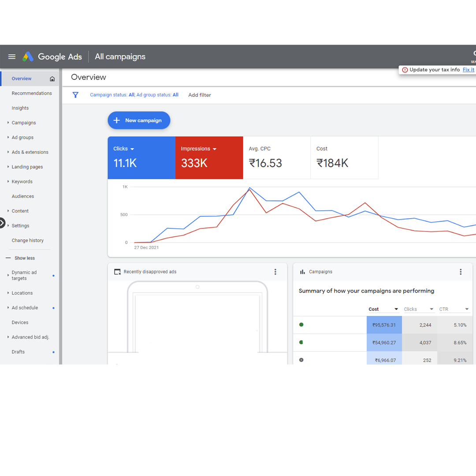Open the Clicks metric dropdown
This screenshot has width=476, height=476.
pos(132,149)
